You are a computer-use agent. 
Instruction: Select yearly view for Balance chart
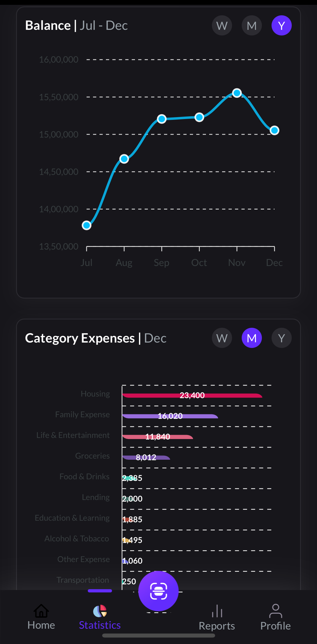pyautogui.click(x=282, y=26)
